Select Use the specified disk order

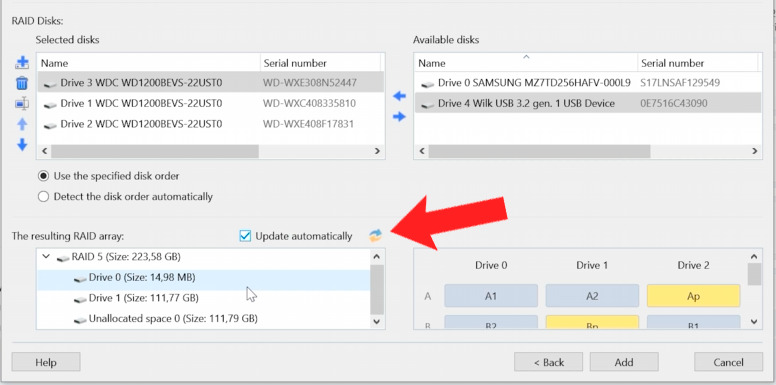pos(109,176)
